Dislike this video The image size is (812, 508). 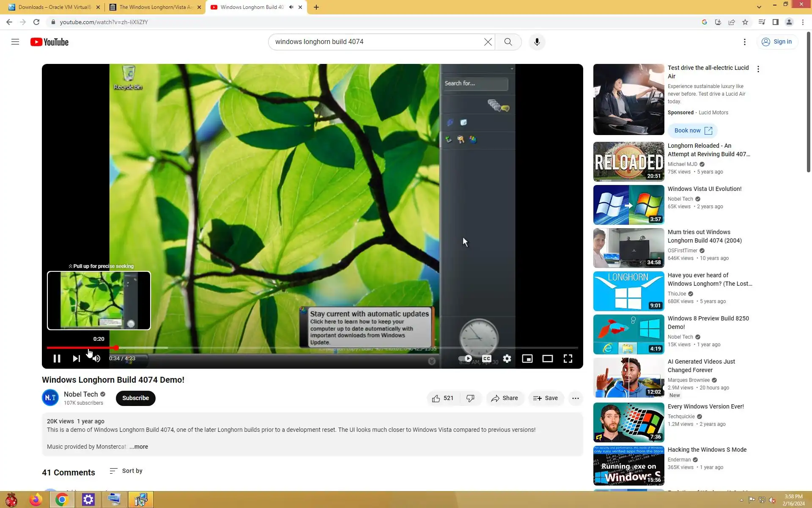pyautogui.click(x=470, y=398)
